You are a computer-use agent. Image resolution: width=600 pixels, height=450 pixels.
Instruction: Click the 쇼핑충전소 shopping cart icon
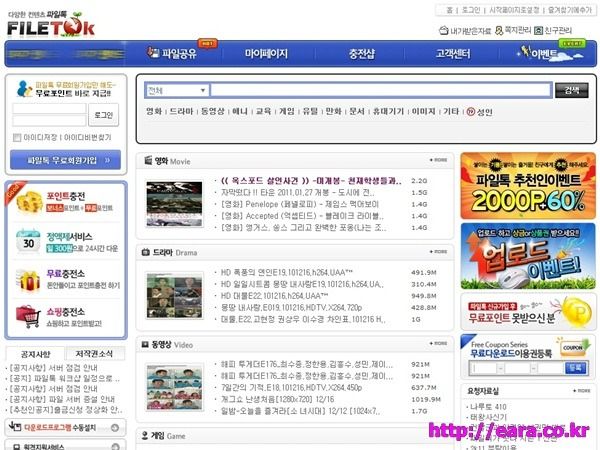(x=28, y=316)
